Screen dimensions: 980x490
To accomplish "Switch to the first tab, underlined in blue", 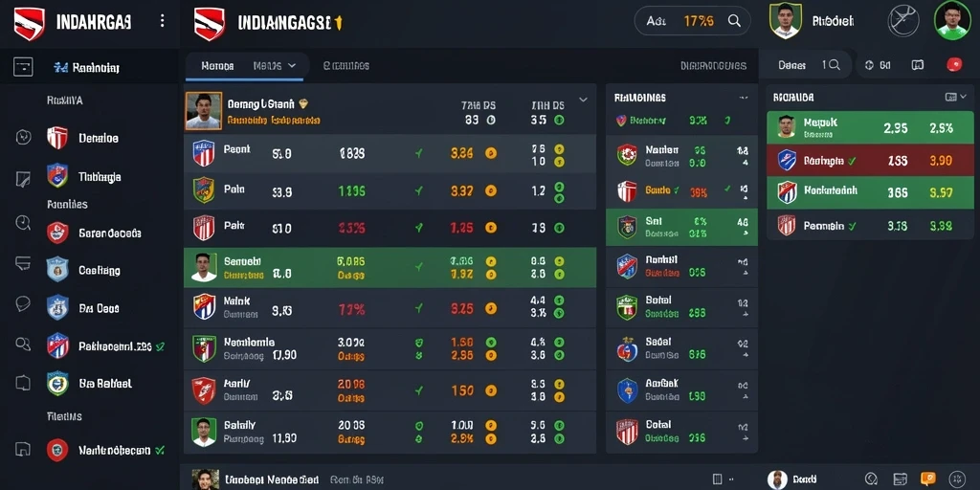I will point(217,65).
